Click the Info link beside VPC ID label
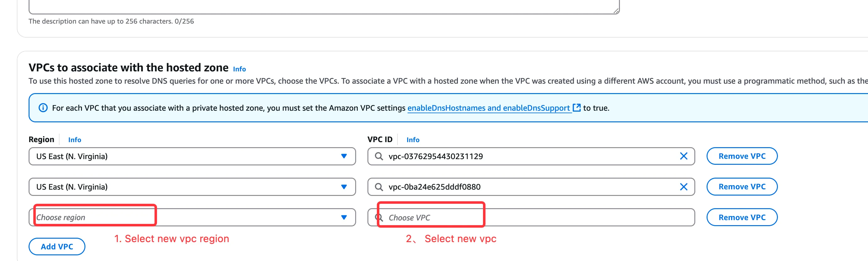This screenshot has height=261, width=868. tap(413, 140)
